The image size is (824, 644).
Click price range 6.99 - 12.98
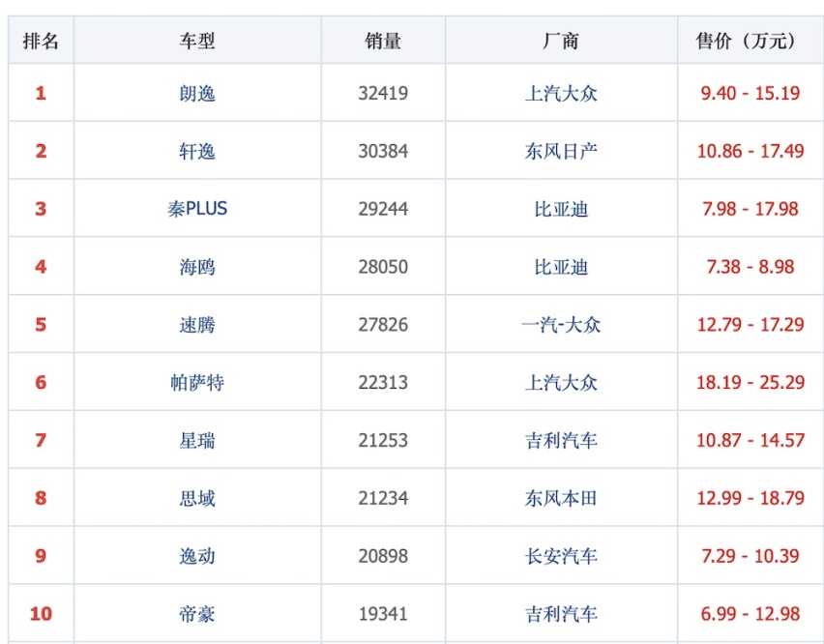750,613
